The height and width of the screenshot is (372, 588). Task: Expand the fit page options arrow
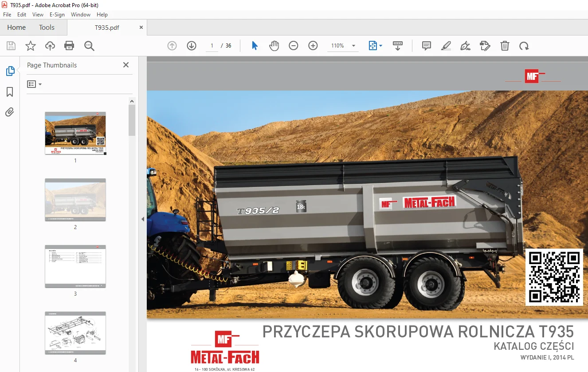tap(380, 46)
